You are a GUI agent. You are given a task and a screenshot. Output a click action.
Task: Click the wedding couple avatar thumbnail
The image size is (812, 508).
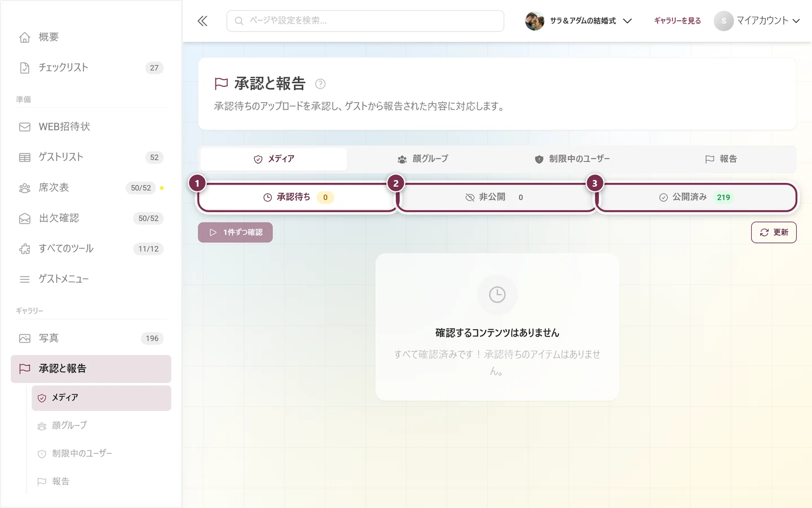[x=535, y=21]
